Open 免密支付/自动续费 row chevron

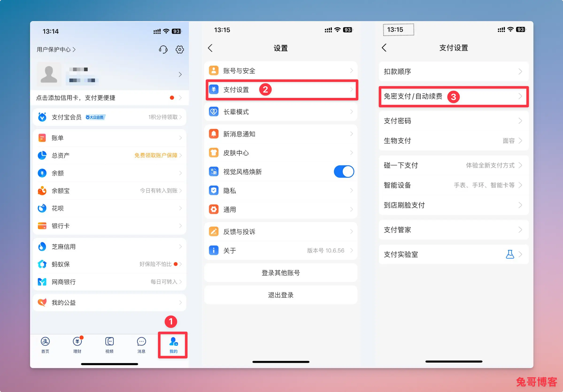(520, 96)
